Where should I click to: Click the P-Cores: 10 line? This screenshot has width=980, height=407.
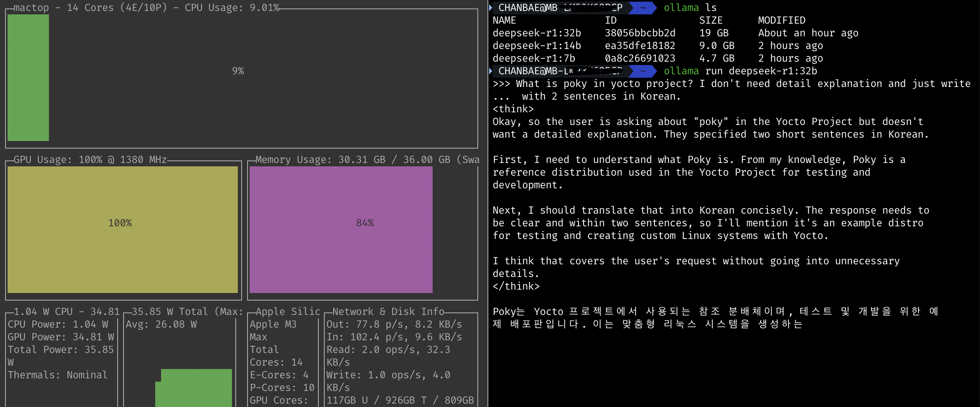[282, 388]
